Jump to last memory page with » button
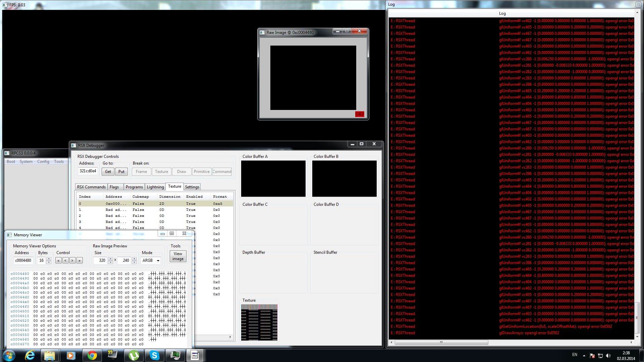This screenshot has height=362, width=644. click(79, 260)
